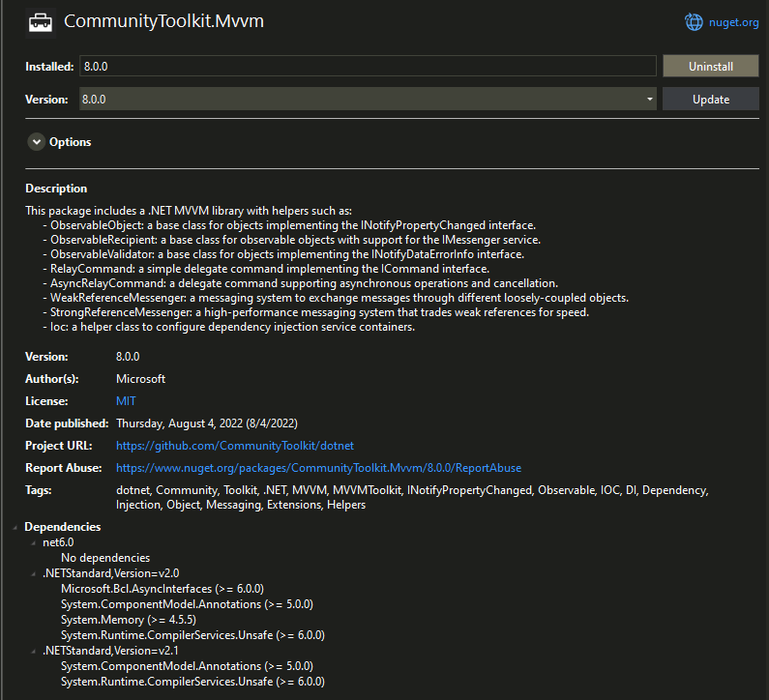Viewport: 769px width, 700px height.
Task: Open the ReportAbuse nuget.org link
Action: [319, 468]
